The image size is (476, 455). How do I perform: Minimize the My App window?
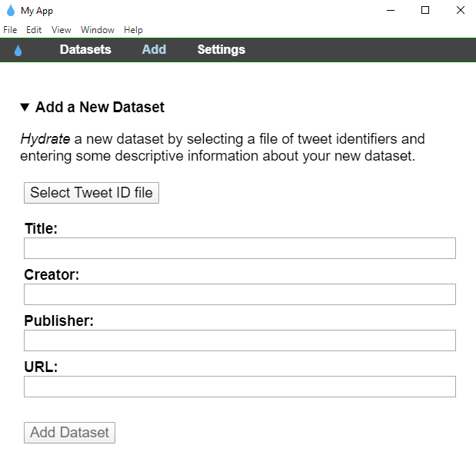tap(390, 11)
